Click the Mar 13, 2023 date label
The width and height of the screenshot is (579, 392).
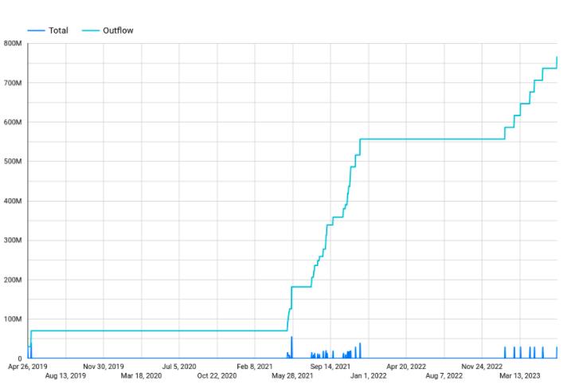(519, 376)
